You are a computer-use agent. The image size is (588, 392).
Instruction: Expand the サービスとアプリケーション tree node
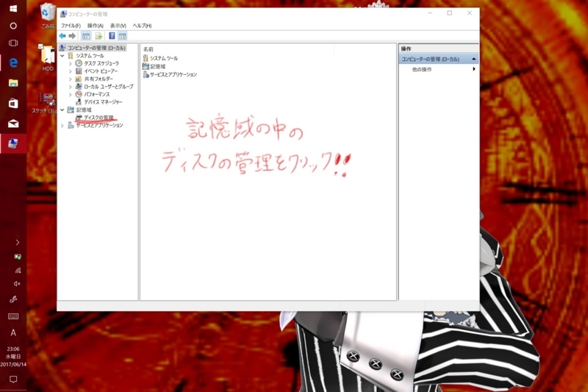(62, 125)
